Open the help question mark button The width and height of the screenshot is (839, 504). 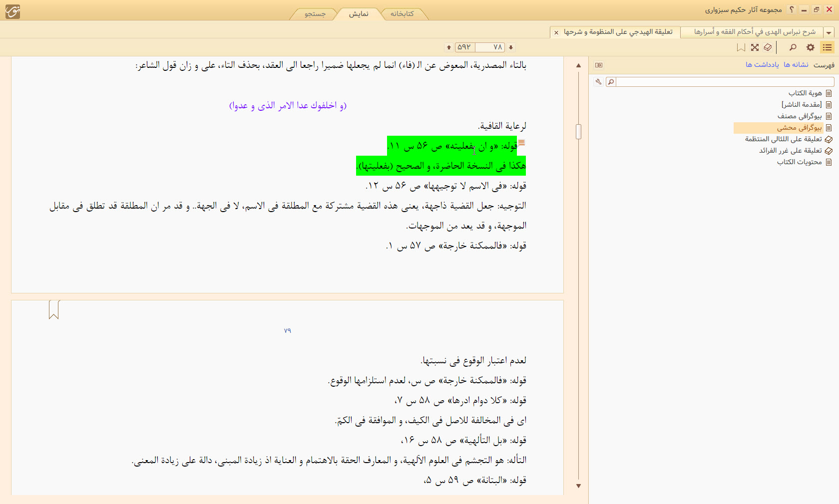click(x=792, y=9)
